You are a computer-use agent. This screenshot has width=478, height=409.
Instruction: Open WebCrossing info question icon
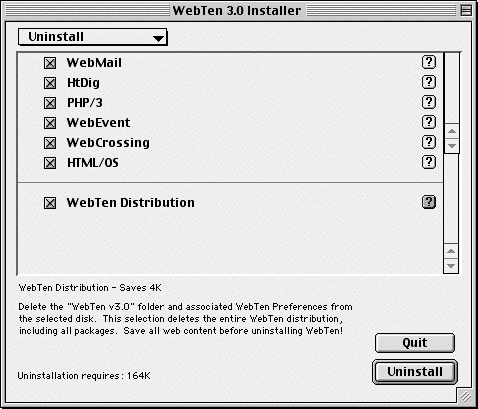(429, 142)
